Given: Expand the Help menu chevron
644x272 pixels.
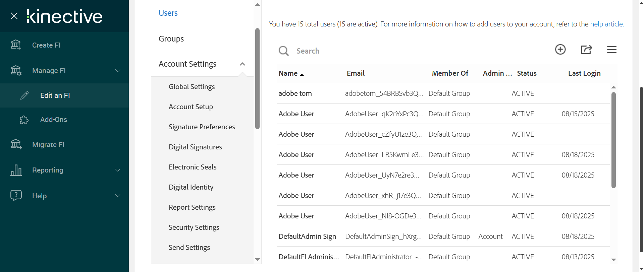Looking at the screenshot, I should pyautogui.click(x=118, y=196).
